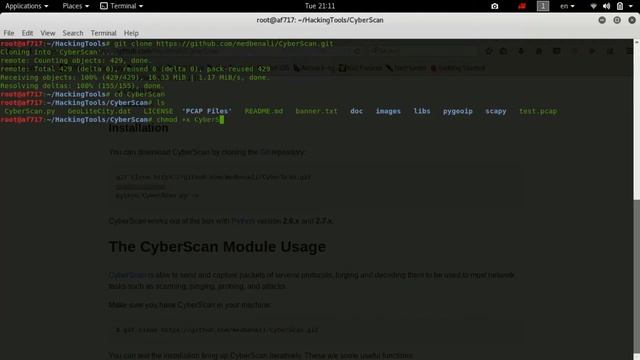Screen dimensions: 640x360
Task: Click LICENSE in ls output
Action: 158,111
